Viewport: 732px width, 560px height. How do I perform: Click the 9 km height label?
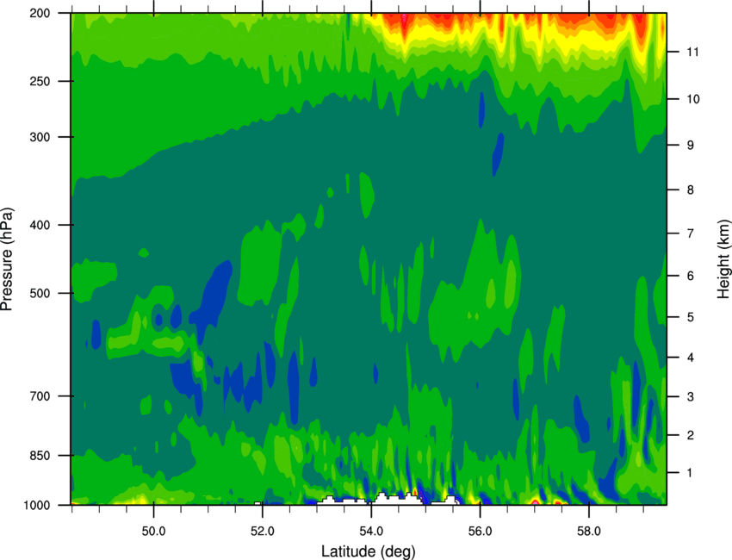tap(690, 145)
